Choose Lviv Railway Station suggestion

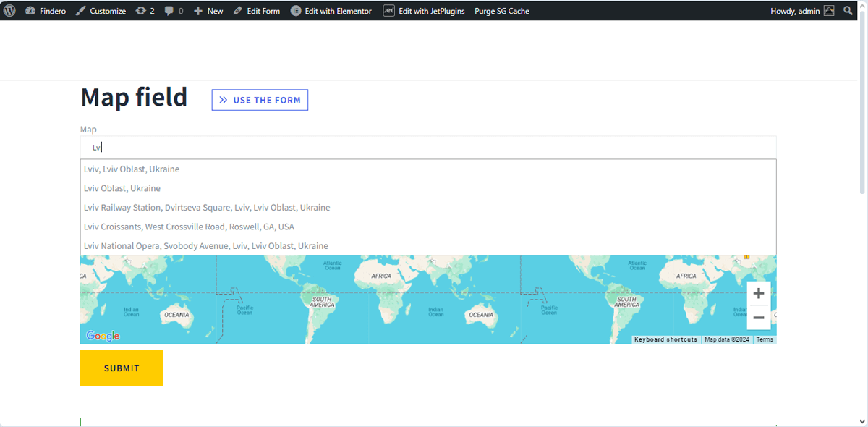207,208
